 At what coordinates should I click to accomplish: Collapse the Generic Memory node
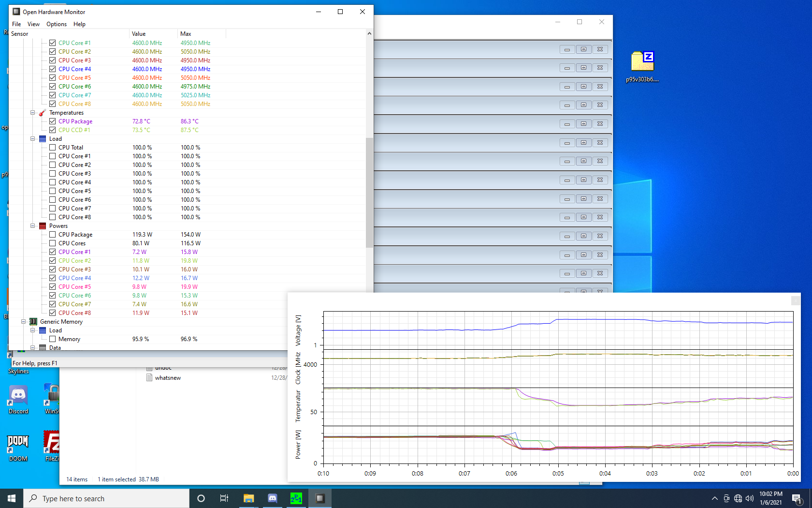tap(24, 322)
